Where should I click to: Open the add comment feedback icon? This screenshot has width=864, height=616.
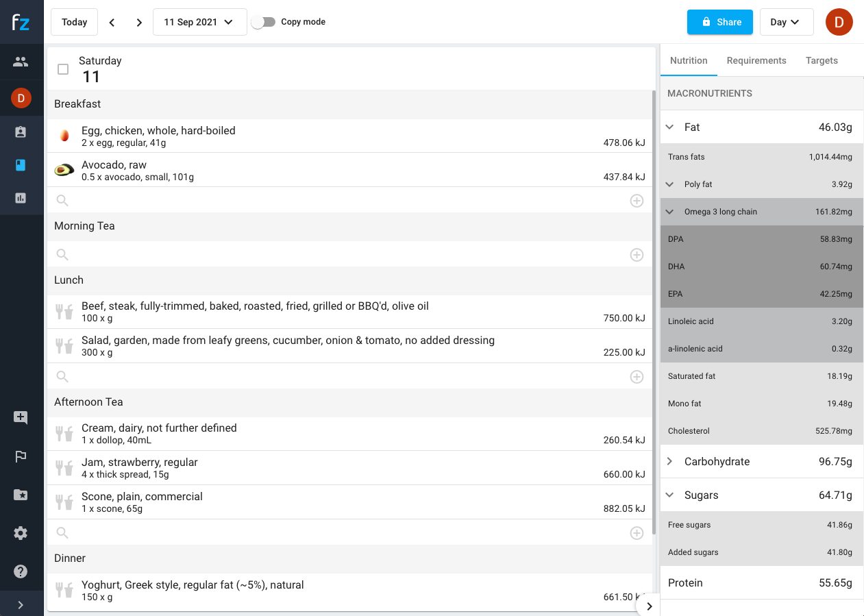21,417
